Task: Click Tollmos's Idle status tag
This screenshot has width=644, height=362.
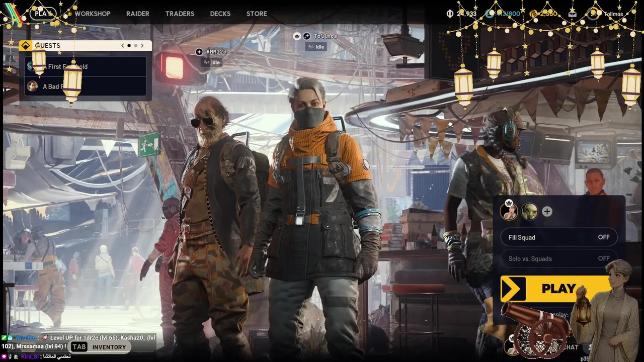Action: point(316,47)
